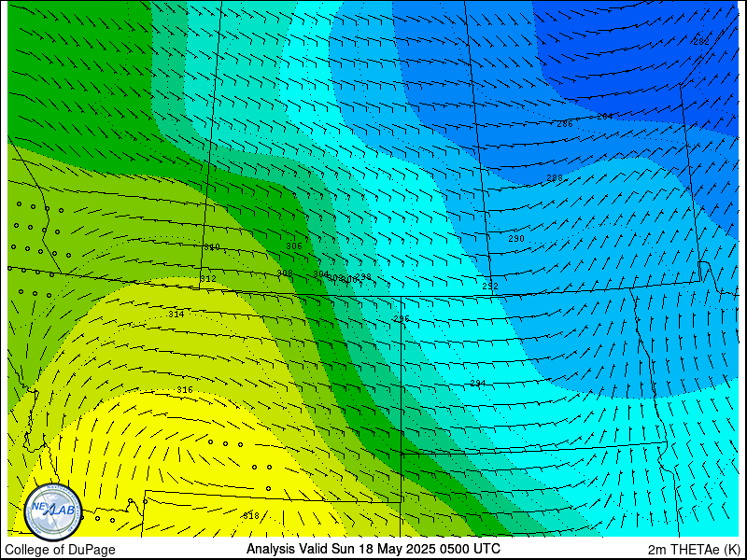Click the 290 contour label

(516, 239)
